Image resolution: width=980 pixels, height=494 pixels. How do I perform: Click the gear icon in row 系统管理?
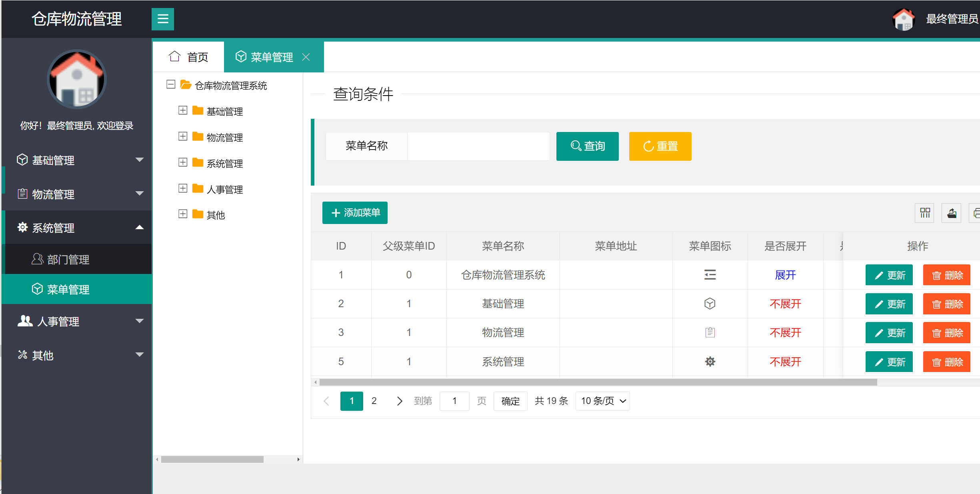click(710, 362)
